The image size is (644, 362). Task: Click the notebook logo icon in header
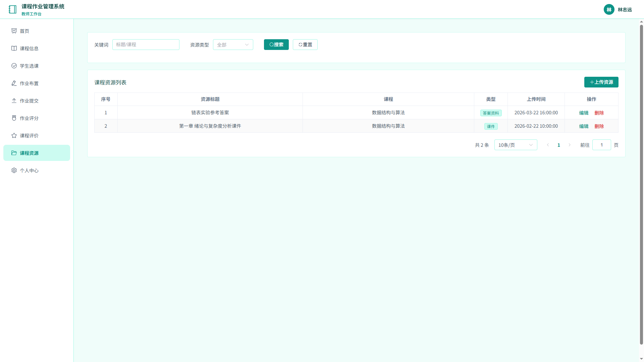(x=12, y=9)
